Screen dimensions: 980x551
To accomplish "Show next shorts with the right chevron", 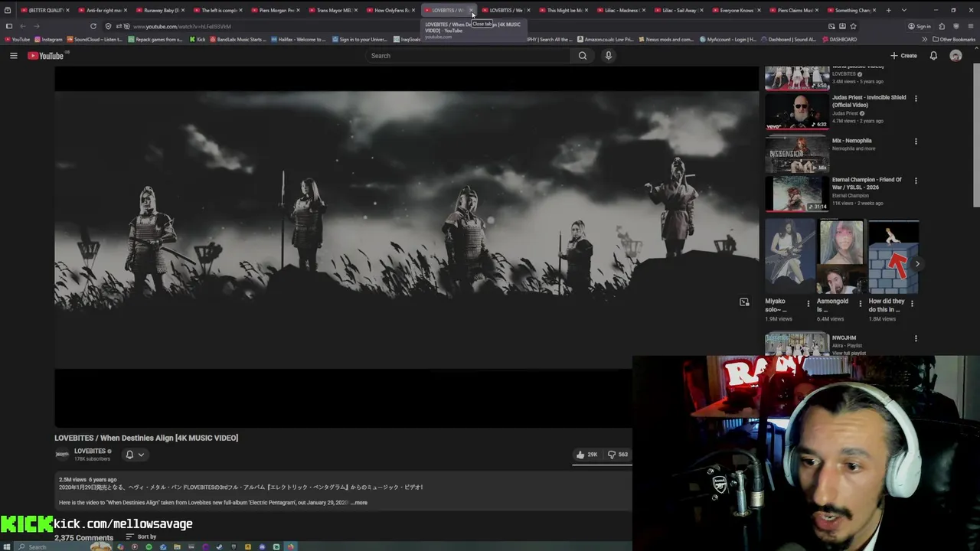I will click(x=917, y=264).
